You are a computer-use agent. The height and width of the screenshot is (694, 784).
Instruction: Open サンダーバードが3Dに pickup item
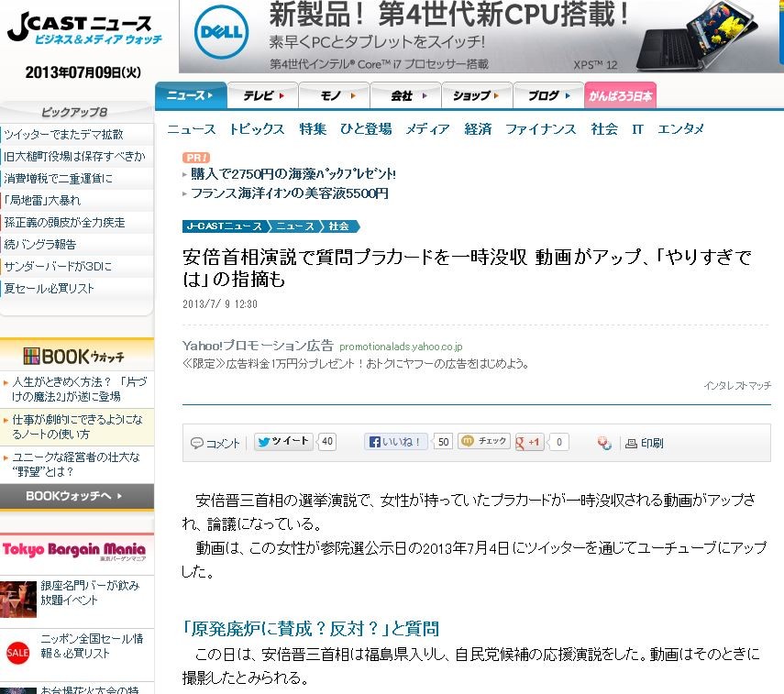pyautogui.click(x=58, y=267)
